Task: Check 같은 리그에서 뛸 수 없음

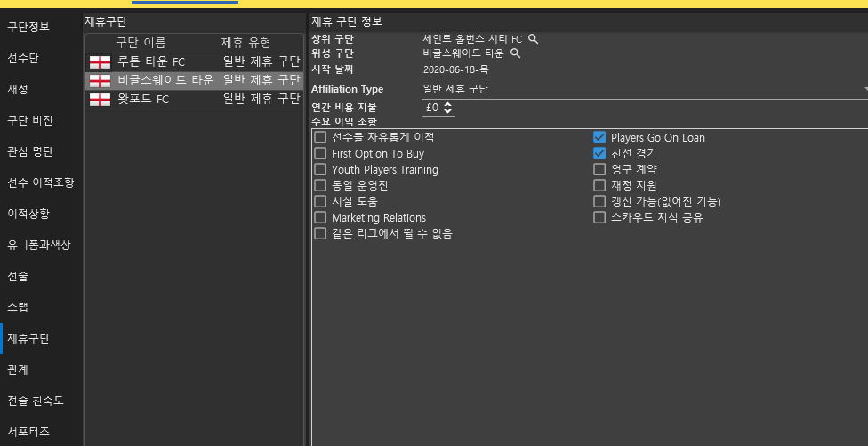Action: (320, 233)
